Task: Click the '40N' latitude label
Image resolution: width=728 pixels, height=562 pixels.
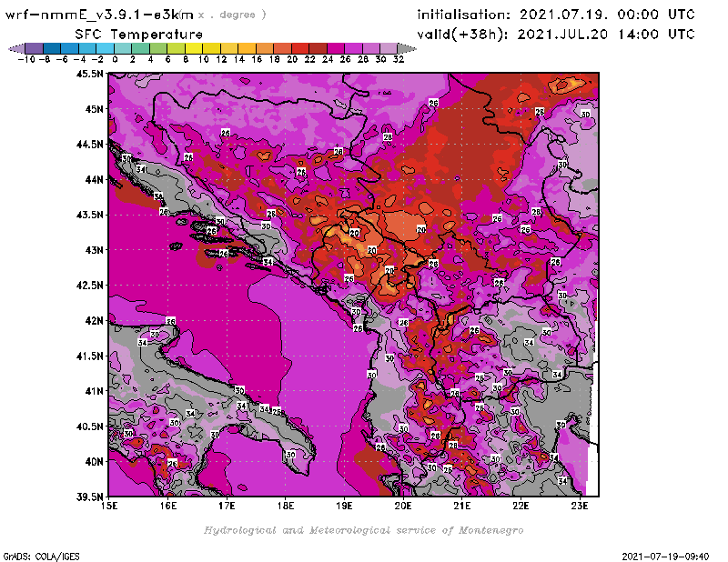Action: click(x=94, y=462)
